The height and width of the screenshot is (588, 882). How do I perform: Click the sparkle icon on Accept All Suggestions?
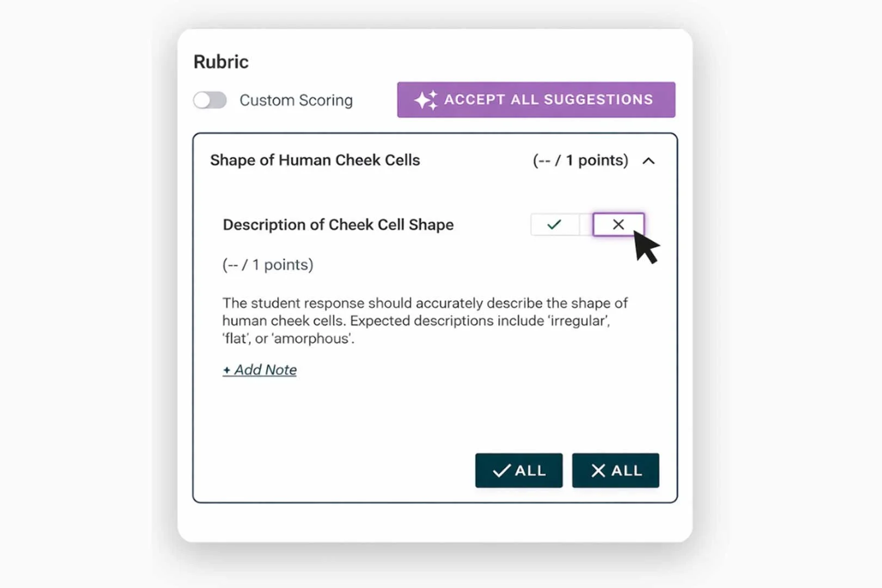point(425,100)
